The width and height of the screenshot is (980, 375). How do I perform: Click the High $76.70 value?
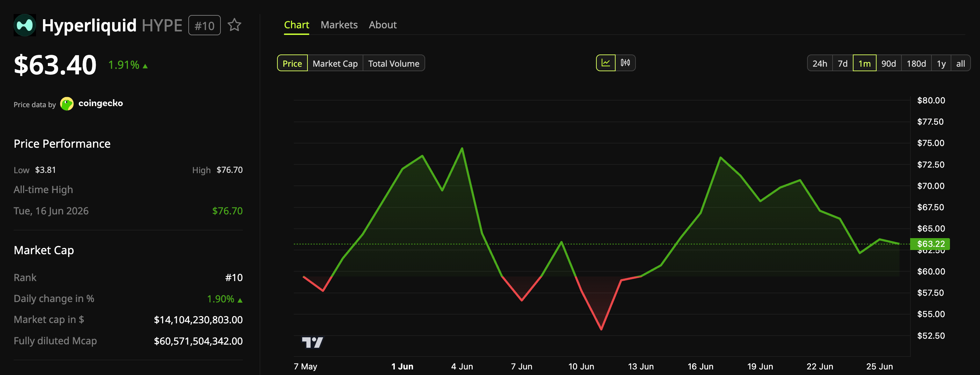[x=230, y=170]
